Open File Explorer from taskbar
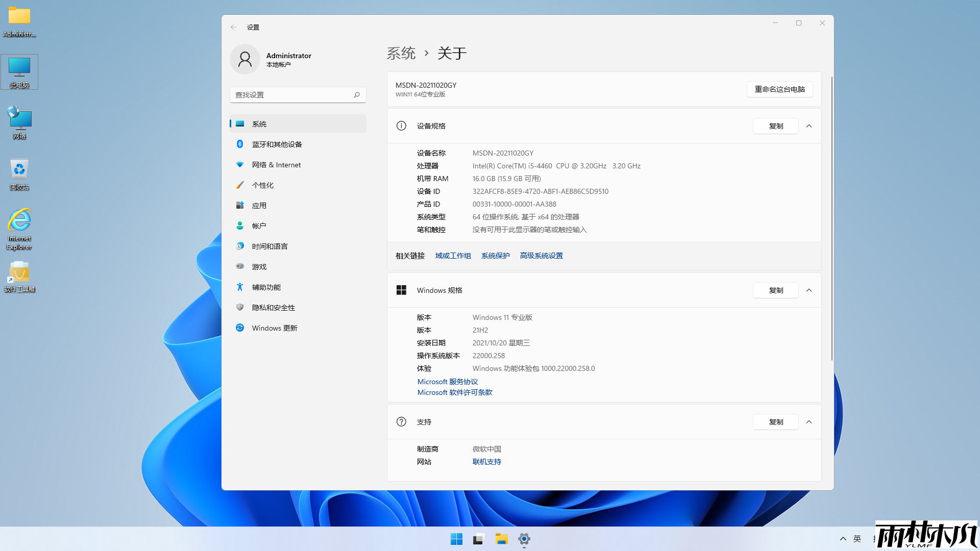 tap(502, 539)
